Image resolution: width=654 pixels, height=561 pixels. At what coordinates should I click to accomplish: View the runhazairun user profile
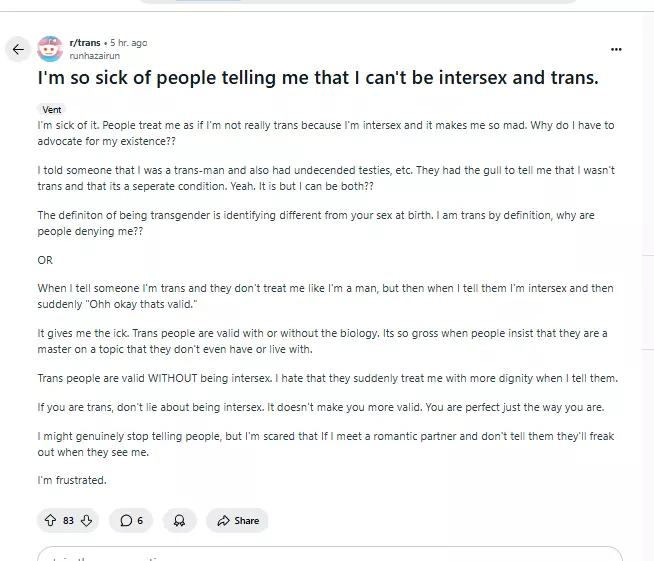tap(96, 56)
